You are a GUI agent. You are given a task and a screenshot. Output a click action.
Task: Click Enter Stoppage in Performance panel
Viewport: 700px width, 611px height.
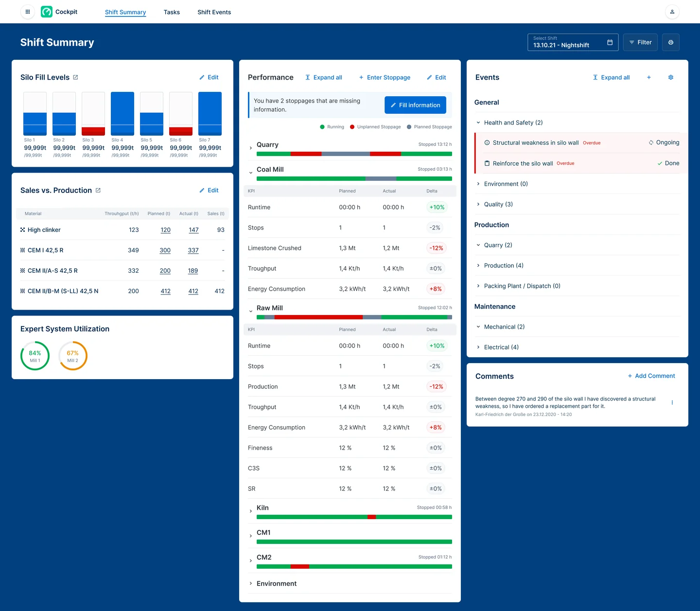pyautogui.click(x=385, y=77)
